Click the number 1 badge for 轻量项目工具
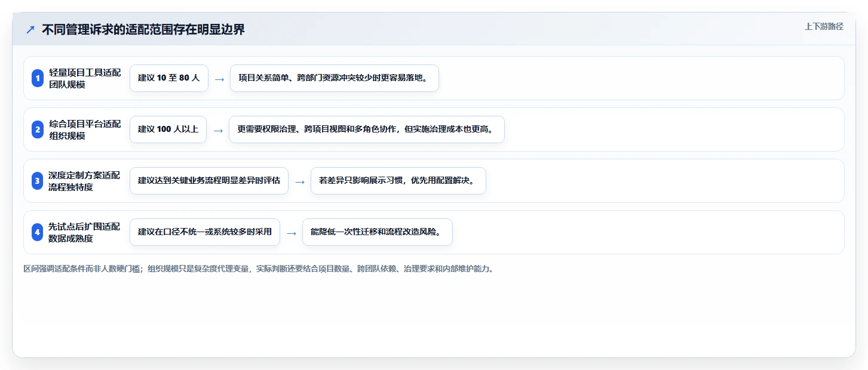The image size is (868, 370). (x=38, y=78)
